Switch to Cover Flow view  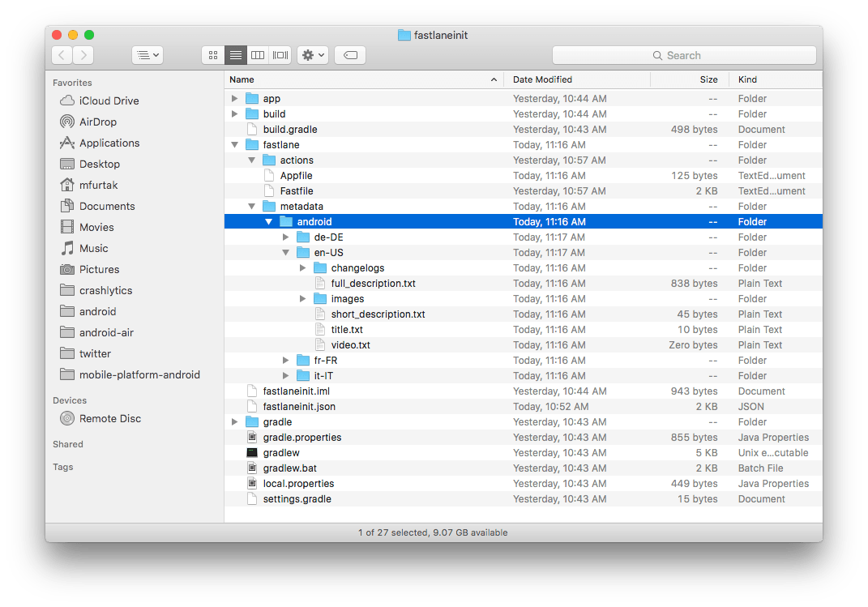280,54
